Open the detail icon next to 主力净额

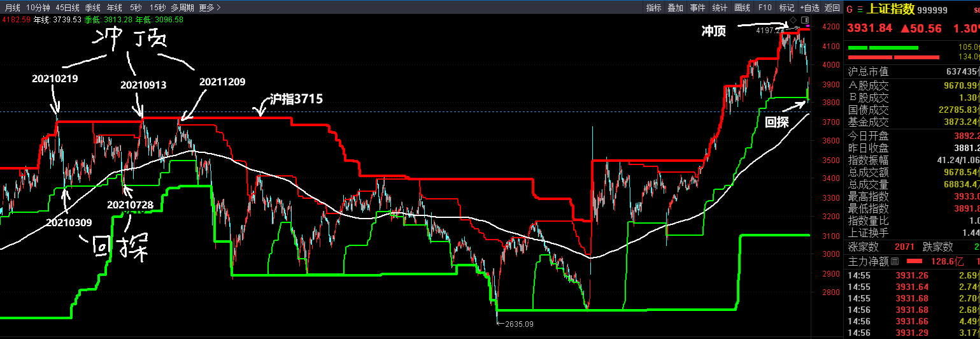pyautogui.click(x=895, y=261)
